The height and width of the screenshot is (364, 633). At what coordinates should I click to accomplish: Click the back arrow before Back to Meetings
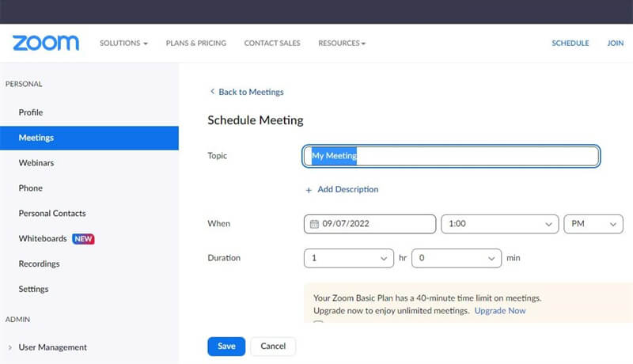[x=212, y=92]
